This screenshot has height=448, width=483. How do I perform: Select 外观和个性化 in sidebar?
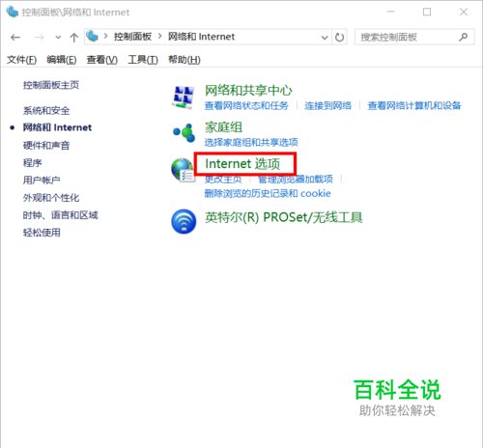click(x=51, y=198)
